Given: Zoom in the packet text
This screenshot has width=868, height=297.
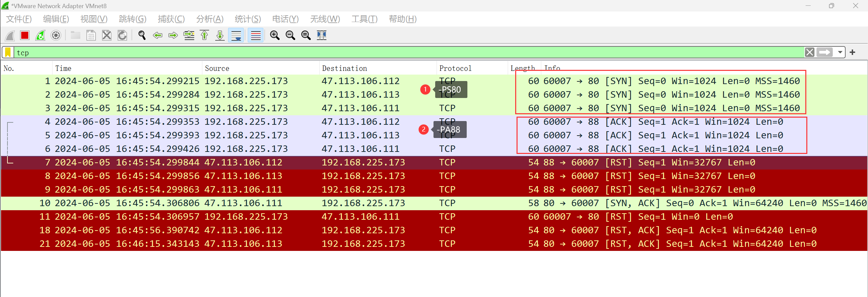Looking at the screenshot, I should (x=275, y=35).
